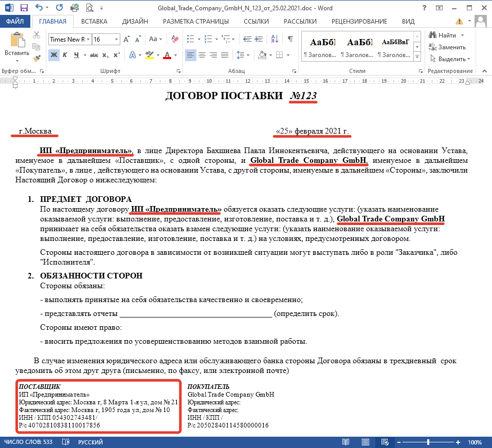This screenshot has height=448, width=492.
Task: Open the font color dropdown arrow
Action: tap(175, 55)
